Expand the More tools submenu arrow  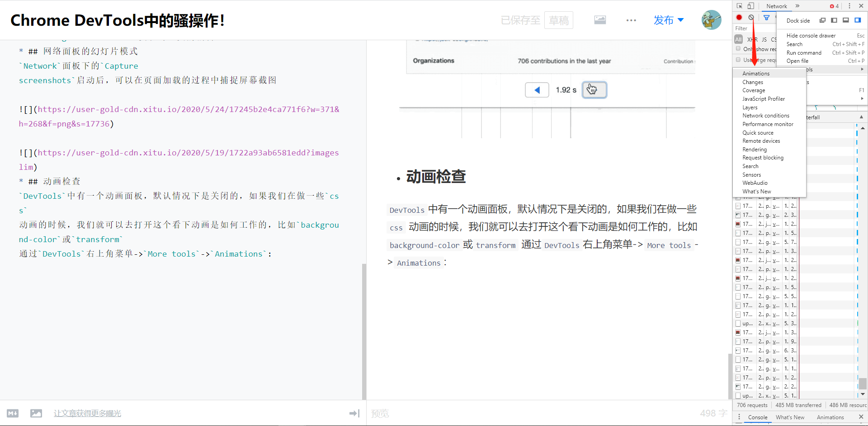pyautogui.click(x=862, y=70)
